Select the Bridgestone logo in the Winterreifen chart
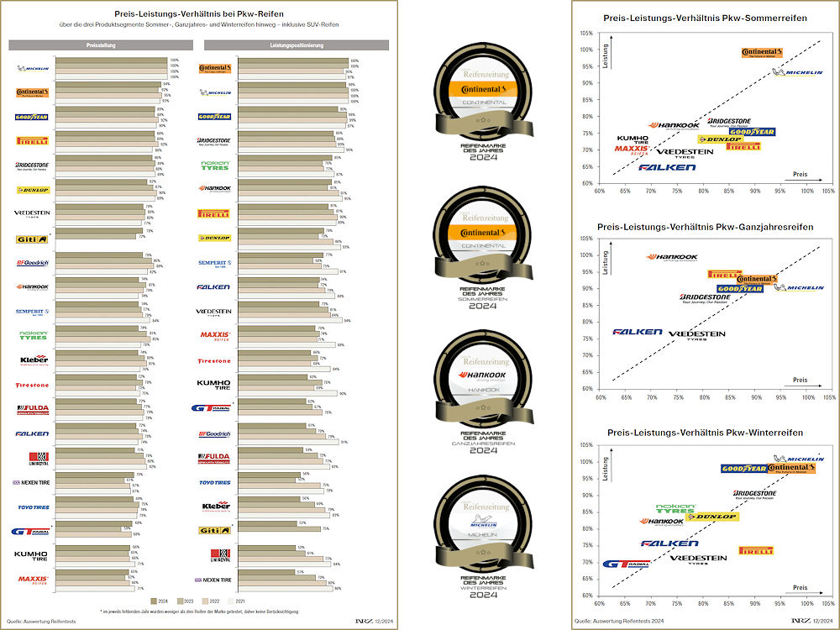 coord(754,494)
